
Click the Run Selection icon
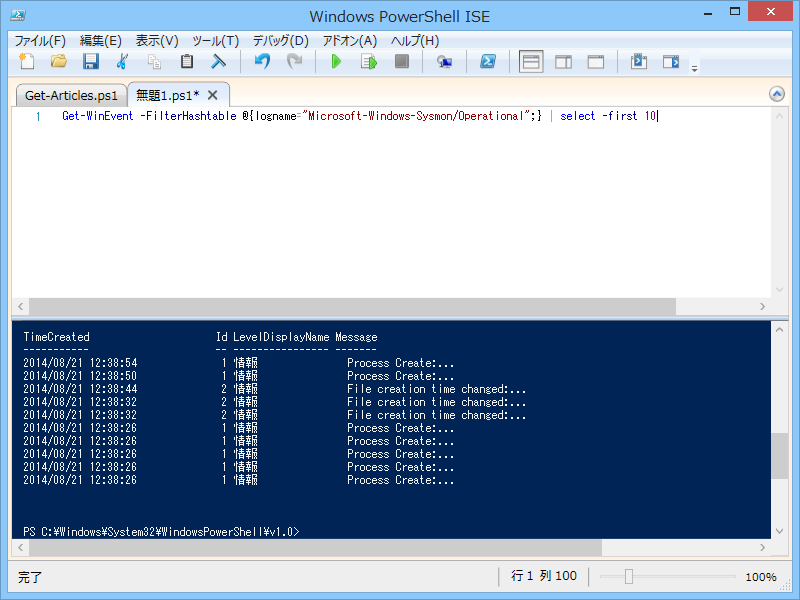368,62
